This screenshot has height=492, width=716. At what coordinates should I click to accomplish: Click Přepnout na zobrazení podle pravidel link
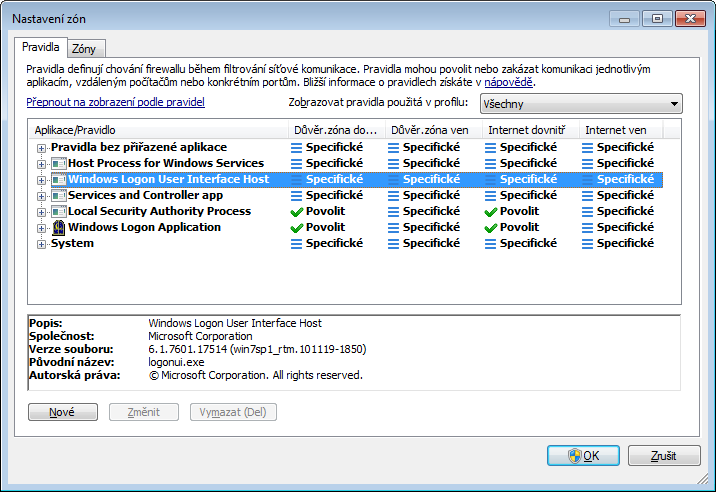tap(116, 102)
